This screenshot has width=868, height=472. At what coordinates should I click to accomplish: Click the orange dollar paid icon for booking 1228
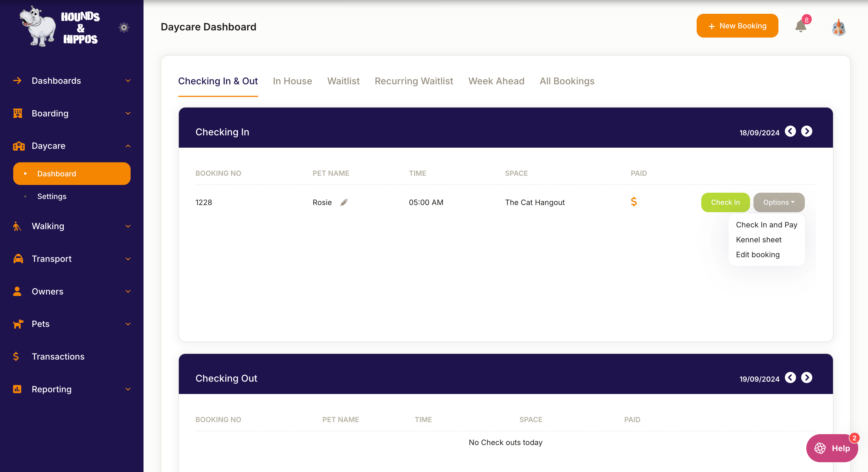pyautogui.click(x=633, y=202)
